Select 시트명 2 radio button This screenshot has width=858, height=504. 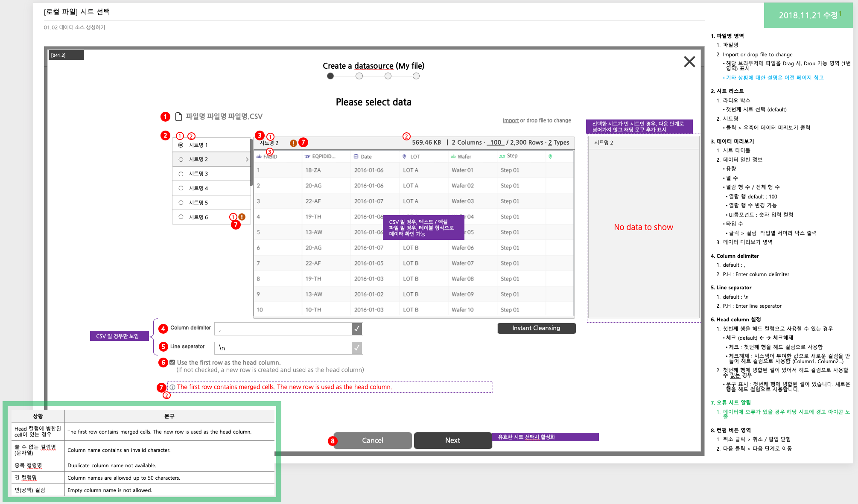pyautogui.click(x=181, y=159)
